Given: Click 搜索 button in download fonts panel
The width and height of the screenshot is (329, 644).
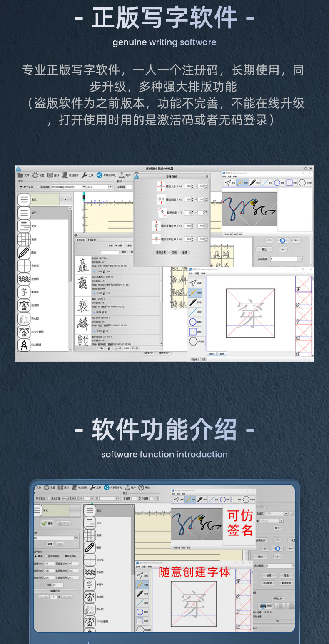Looking at the screenshot, I should pyautogui.click(x=124, y=252).
